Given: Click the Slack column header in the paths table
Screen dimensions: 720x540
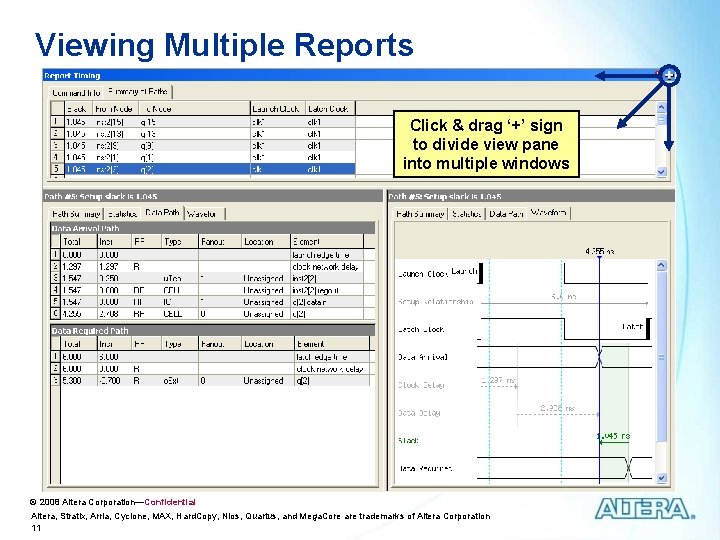Looking at the screenshot, I should (78, 109).
